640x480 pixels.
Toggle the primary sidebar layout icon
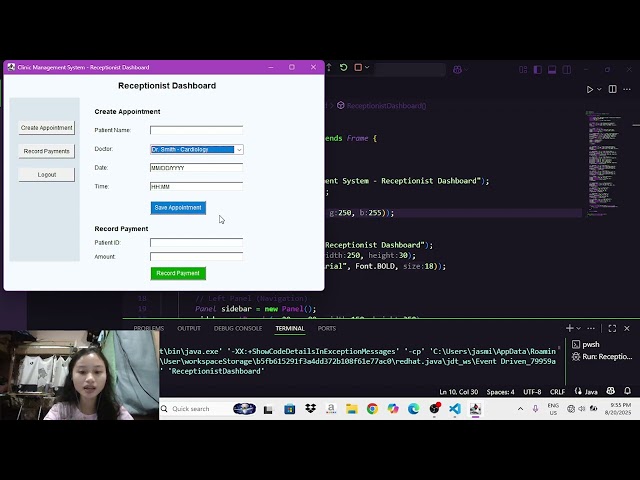538,70
